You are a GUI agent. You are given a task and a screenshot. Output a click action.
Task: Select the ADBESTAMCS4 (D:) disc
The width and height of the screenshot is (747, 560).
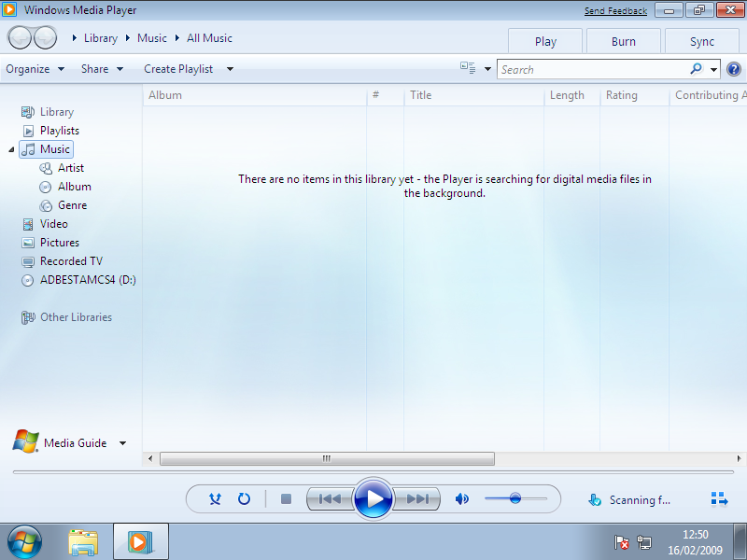pos(79,280)
